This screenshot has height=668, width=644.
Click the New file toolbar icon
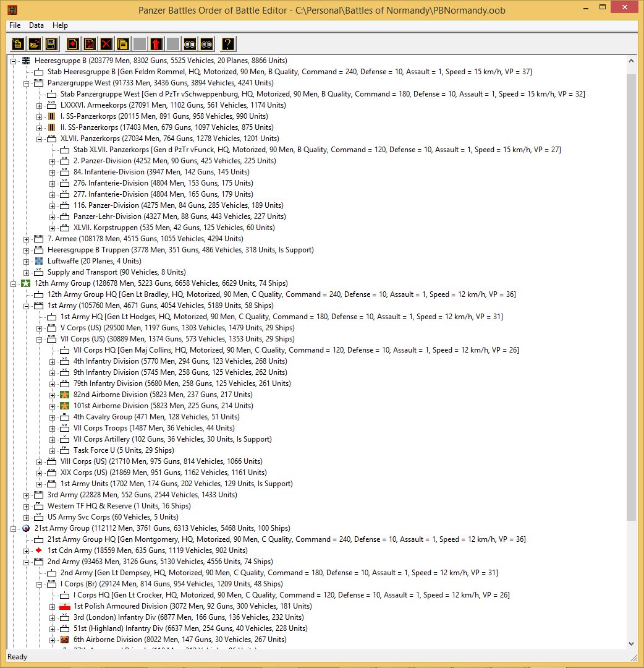17,44
